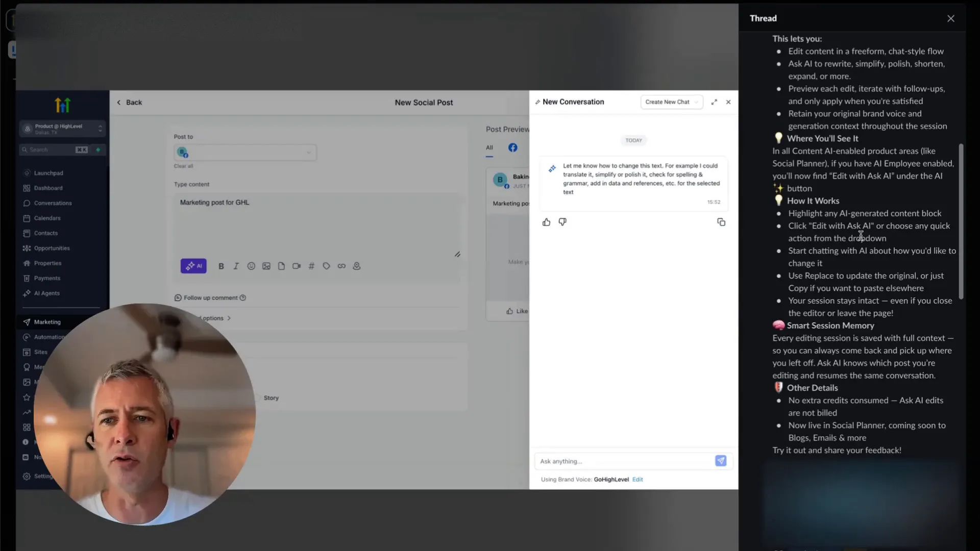Click the Like button in post preview
Image resolution: width=980 pixels, height=551 pixels.
pyautogui.click(x=517, y=311)
